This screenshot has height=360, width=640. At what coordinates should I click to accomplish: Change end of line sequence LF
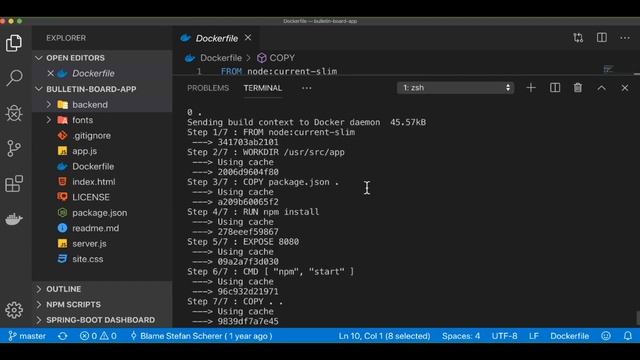533,336
